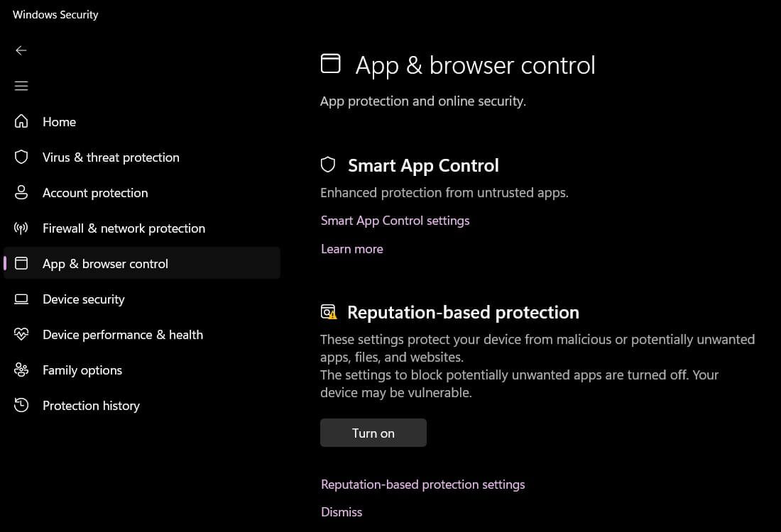Select the Firewall & network protection signal icon

coord(21,228)
